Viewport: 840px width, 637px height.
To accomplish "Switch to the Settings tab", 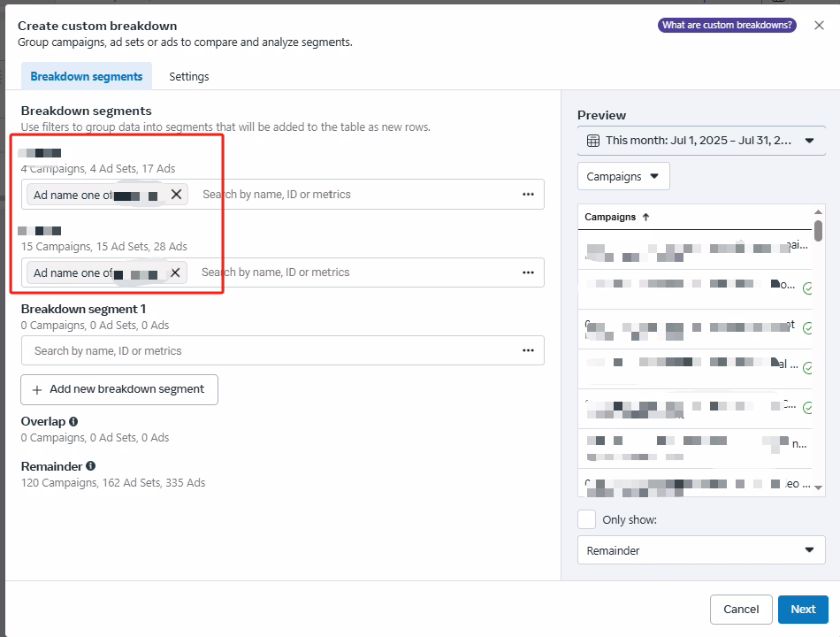I will pyautogui.click(x=189, y=77).
